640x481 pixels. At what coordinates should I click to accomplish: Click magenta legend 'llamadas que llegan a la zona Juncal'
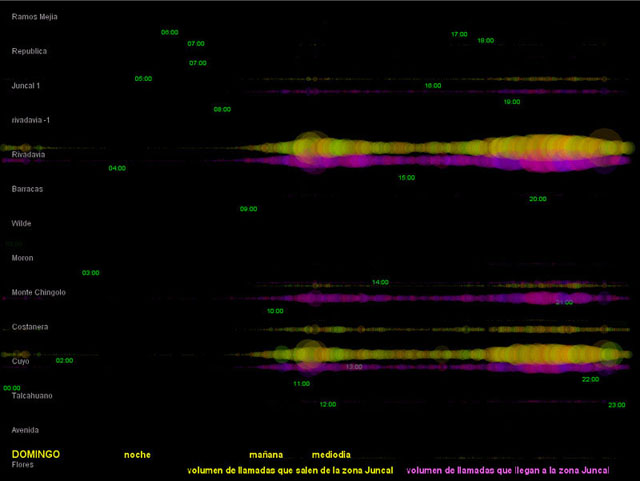(x=508, y=470)
